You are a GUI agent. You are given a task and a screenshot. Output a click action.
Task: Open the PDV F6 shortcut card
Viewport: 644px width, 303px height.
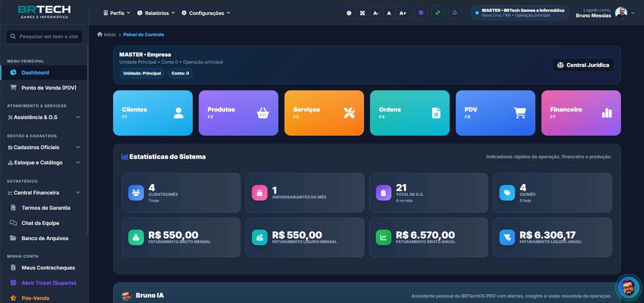coord(495,113)
